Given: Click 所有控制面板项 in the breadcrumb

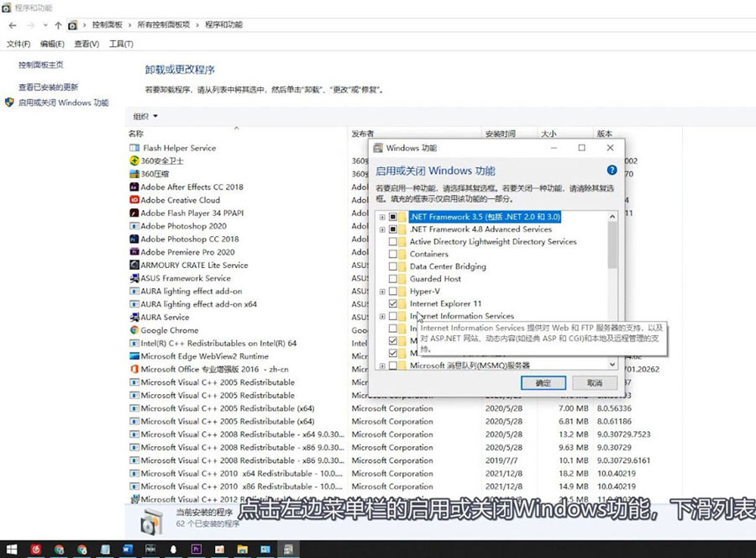Looking at the screenshot, I should tap(164, 25).
